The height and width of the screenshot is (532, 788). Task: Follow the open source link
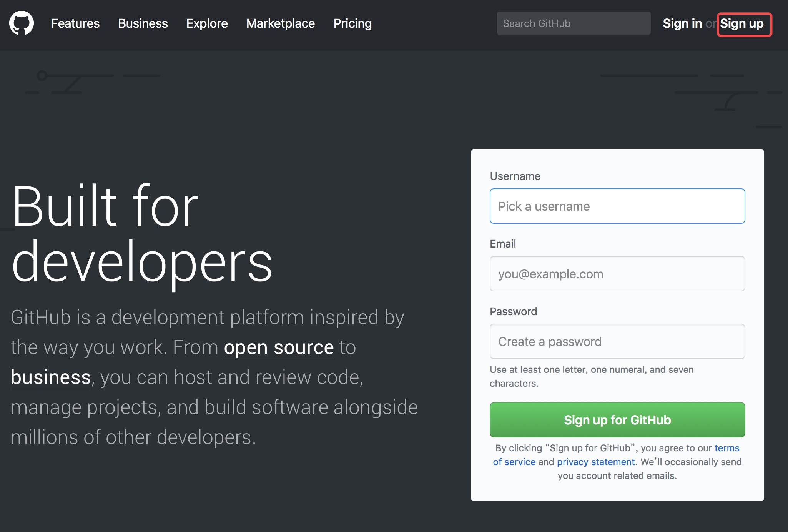click(279, 347)
